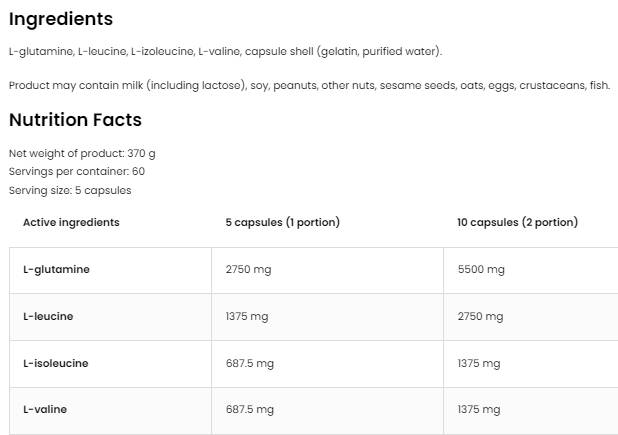Click the 5 capsules (1 portion) column header

click(282, 222)
